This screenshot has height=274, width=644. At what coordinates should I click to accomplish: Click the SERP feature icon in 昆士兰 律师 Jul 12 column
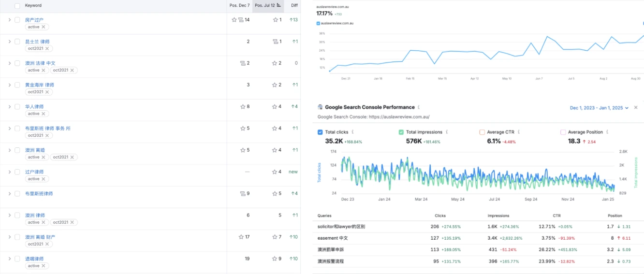276,42
